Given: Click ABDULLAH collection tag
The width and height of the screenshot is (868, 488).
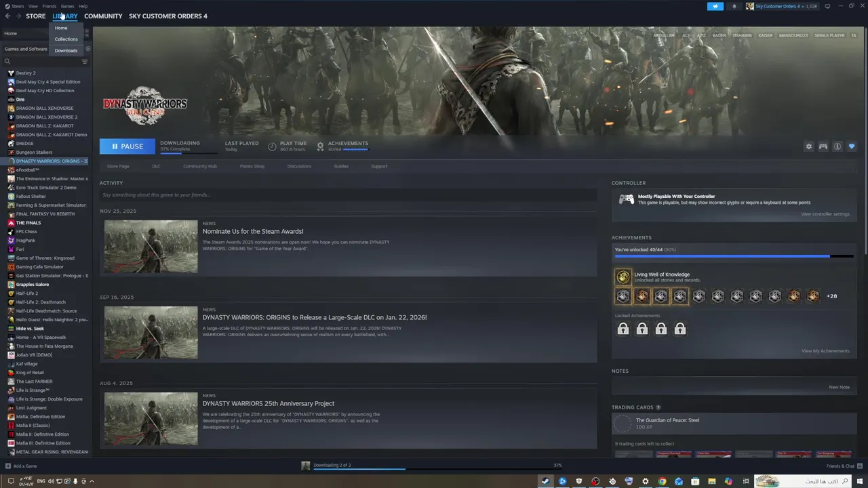Looking at the screenshot, I should click(x=664, y=35).
